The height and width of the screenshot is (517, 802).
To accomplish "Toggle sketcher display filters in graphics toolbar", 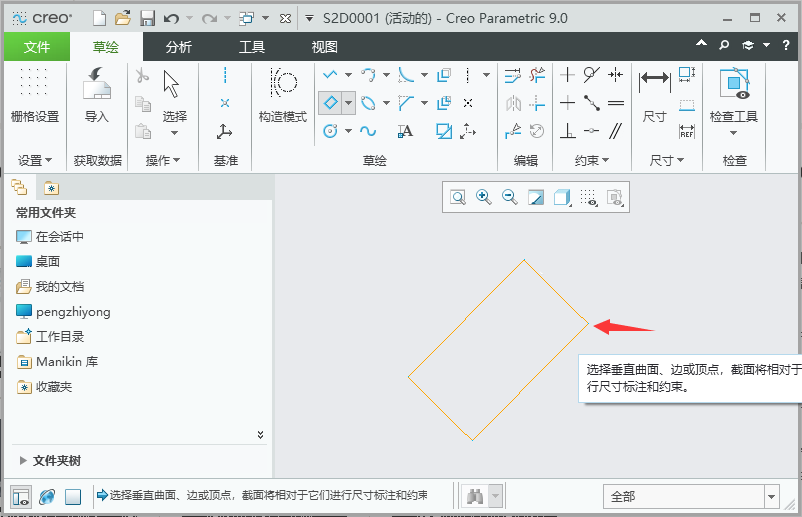I will (x=588, y=197).
